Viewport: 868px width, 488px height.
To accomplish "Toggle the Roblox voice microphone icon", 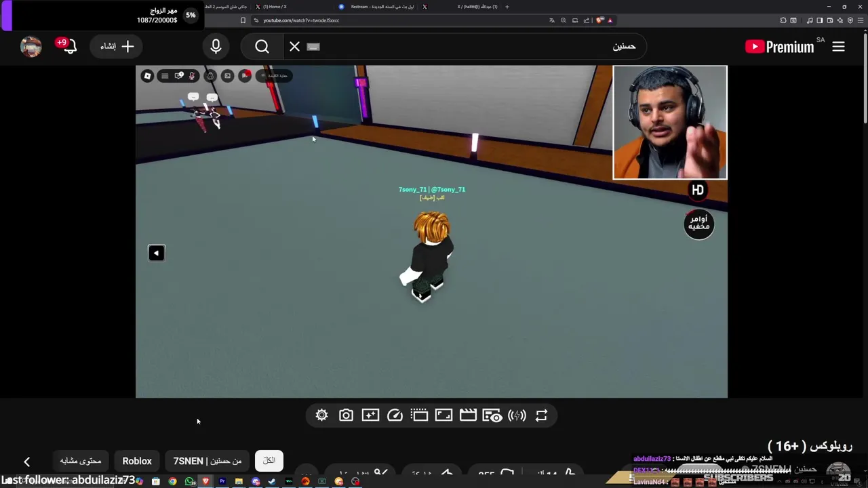I will pyautogui.click(x=192, y=76).
